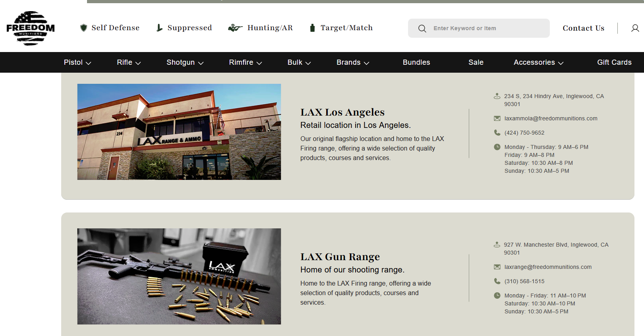The height and width of the screenshot is (336, 644).
Task: Click the phone icon for LAX Los Angeles
Action: 497,133
